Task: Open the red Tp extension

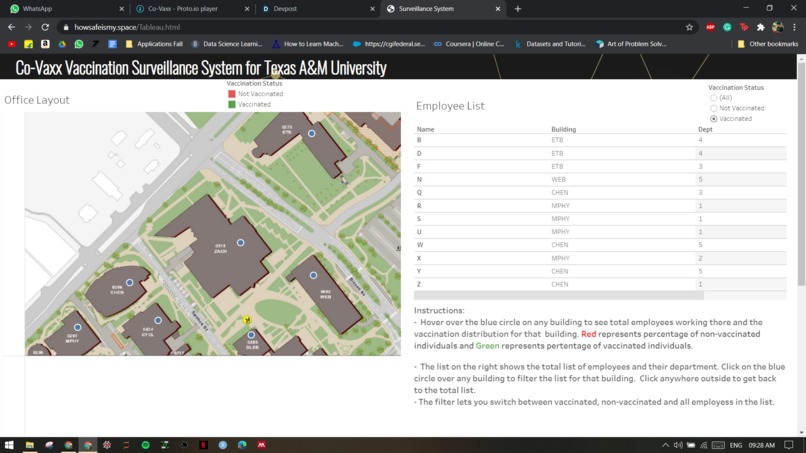Action: click(744, 27)
